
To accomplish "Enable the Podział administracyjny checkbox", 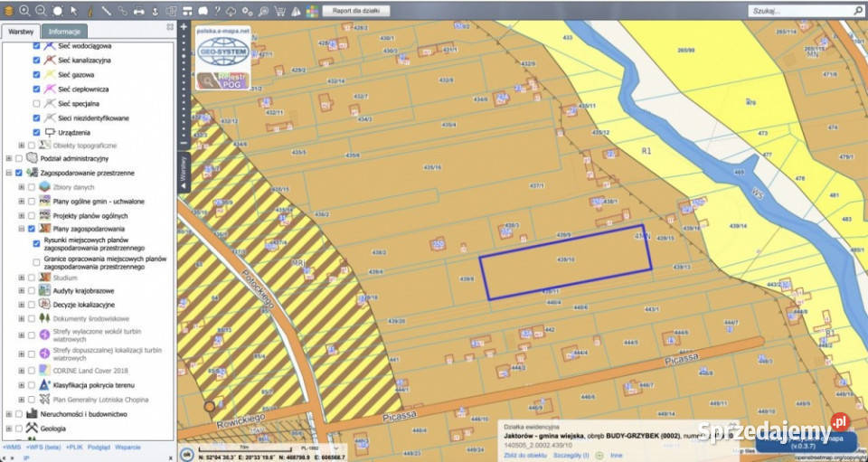I will pyautogui.click(x=19, y=158).
